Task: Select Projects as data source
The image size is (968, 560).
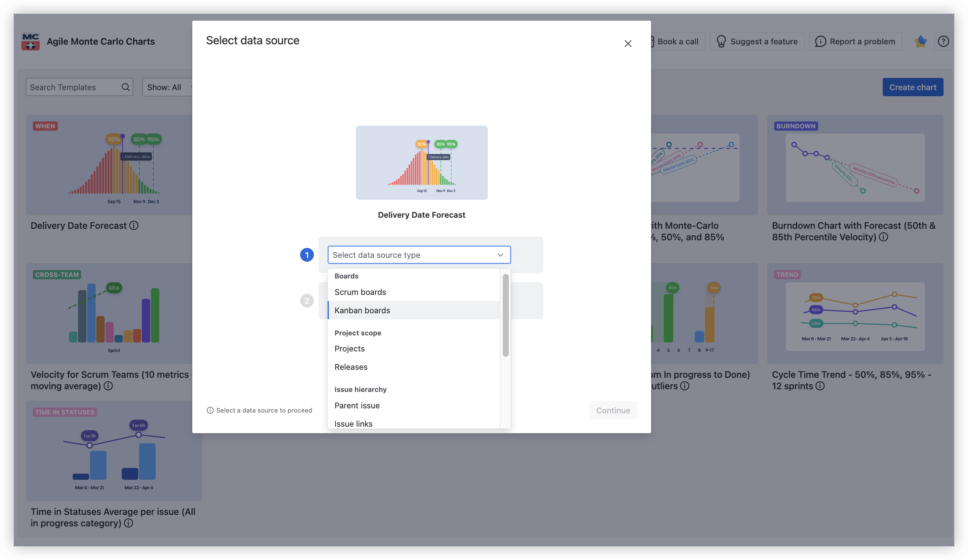Action: pos(414,348)
